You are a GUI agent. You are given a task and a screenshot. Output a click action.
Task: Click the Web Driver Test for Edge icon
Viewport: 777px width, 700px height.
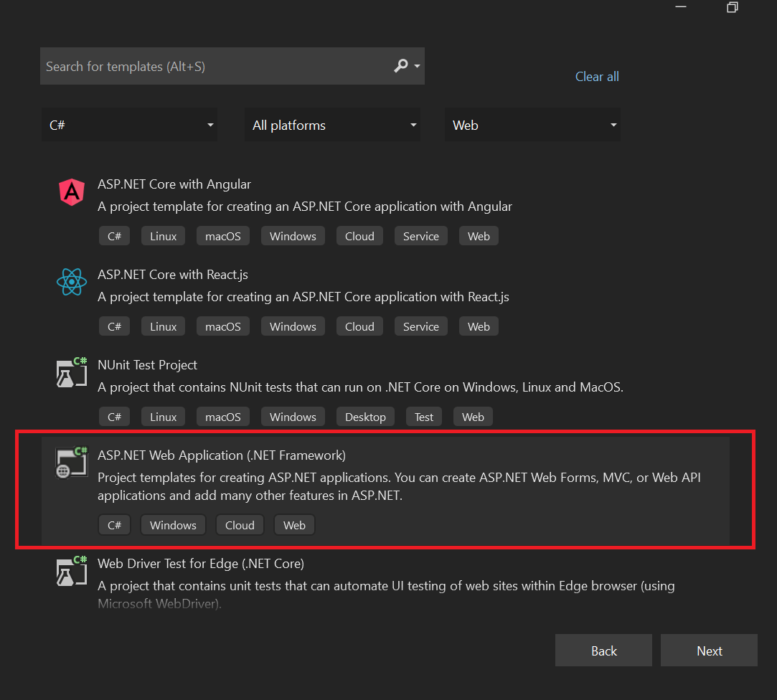click(72, 571)
